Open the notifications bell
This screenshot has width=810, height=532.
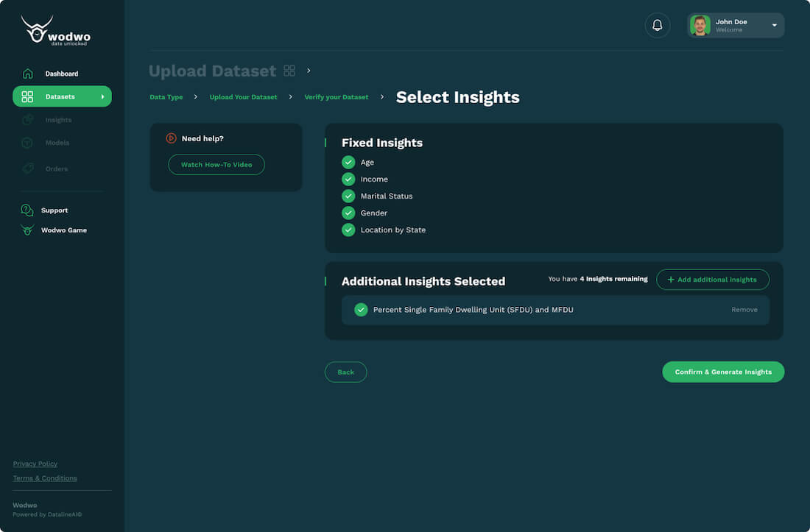point(657,24)
